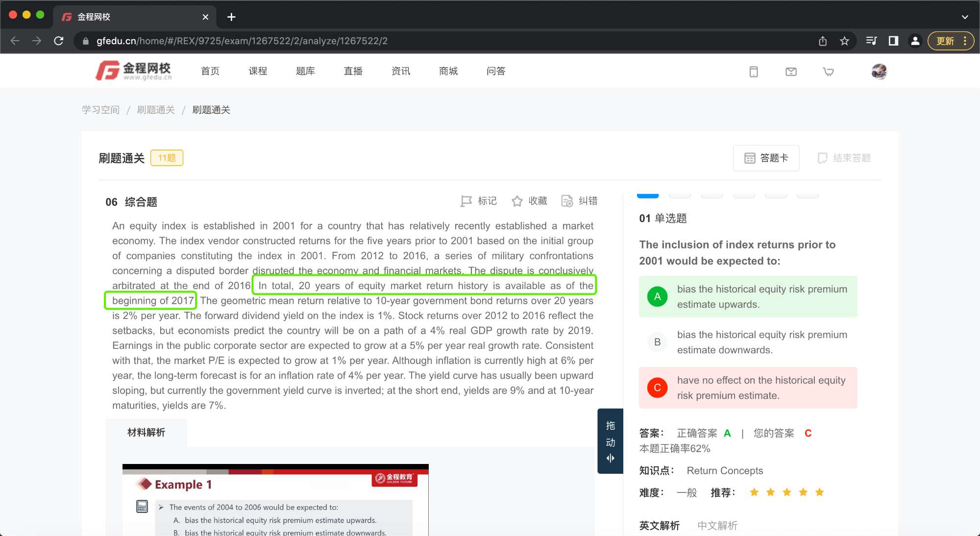This screenshot has width=980, height=536.
Task: Open the mail messages icon
Action: coord(791,72)
